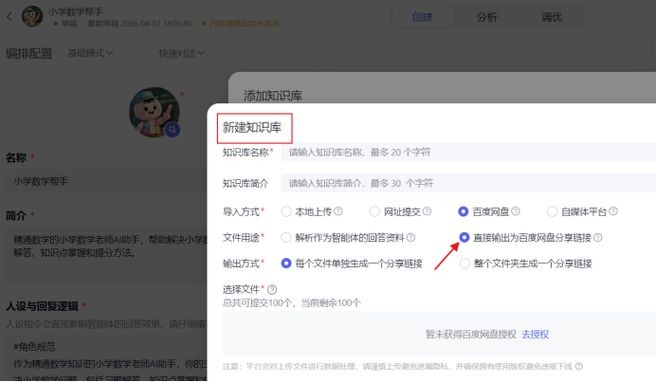Click the 知识库简介 input field
This screenshot has height=382, width=656.
[x=469, y=183]
